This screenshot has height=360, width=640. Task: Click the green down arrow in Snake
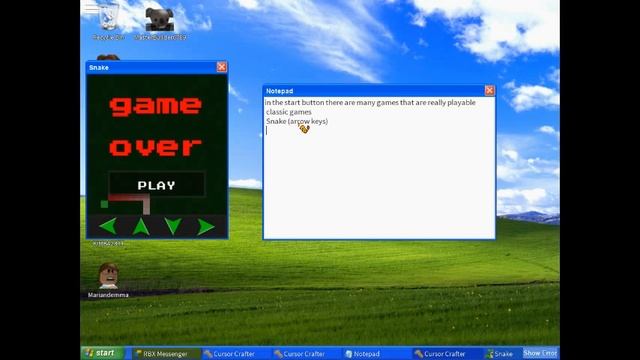[x=173, y=227]
